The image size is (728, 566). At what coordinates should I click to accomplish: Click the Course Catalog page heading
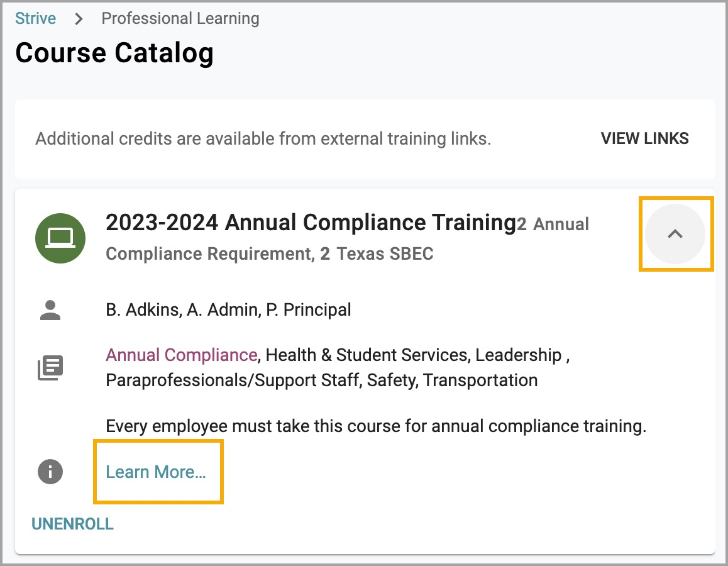pyautogui.click(x=114, y=53)
